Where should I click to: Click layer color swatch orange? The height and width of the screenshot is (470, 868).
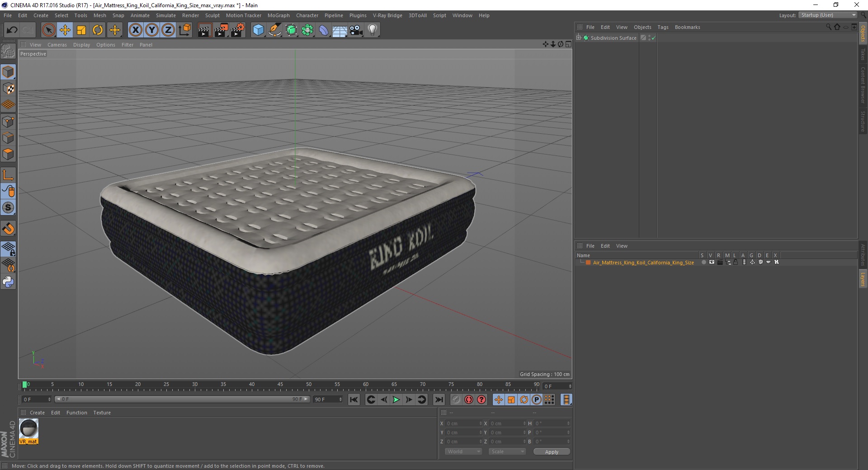(x=588, y=263)
